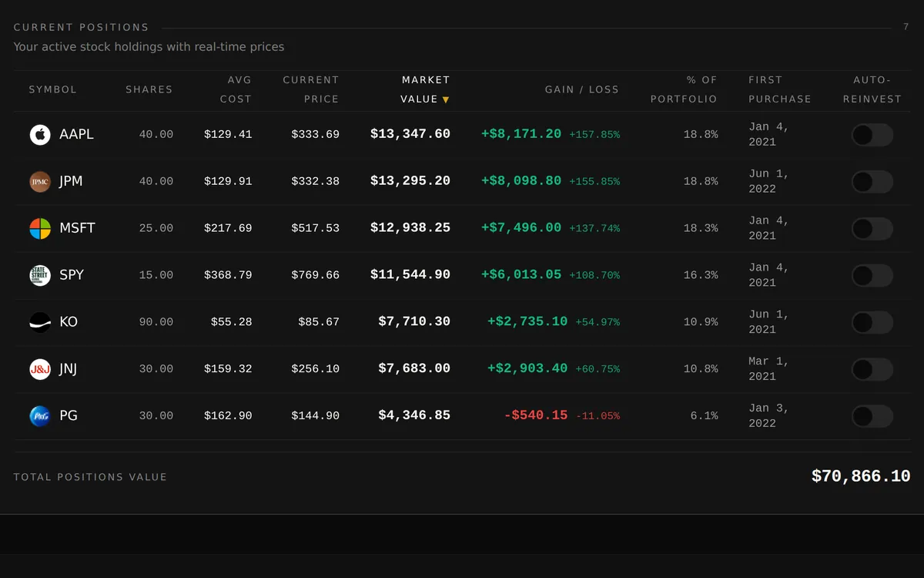Click total positions value $70,866.10

coord(861,477)
